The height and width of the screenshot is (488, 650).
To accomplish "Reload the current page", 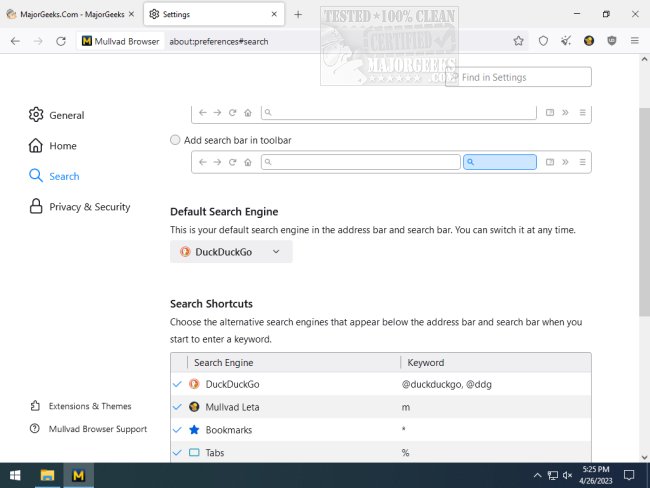I will pos(61,41).
